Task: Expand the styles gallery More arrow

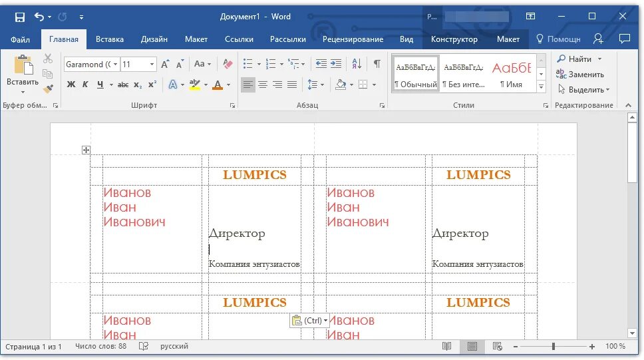Action: [x=542, y=87]
